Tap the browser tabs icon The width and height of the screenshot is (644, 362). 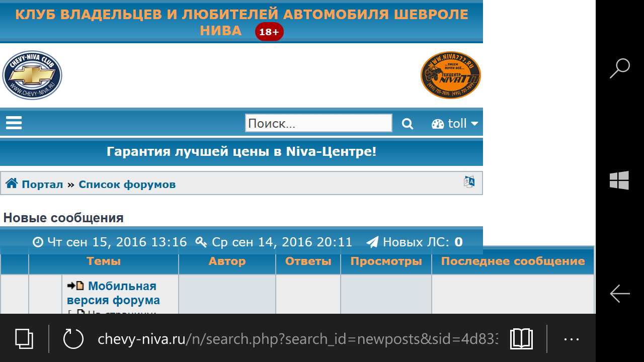(x=24, y=338)
